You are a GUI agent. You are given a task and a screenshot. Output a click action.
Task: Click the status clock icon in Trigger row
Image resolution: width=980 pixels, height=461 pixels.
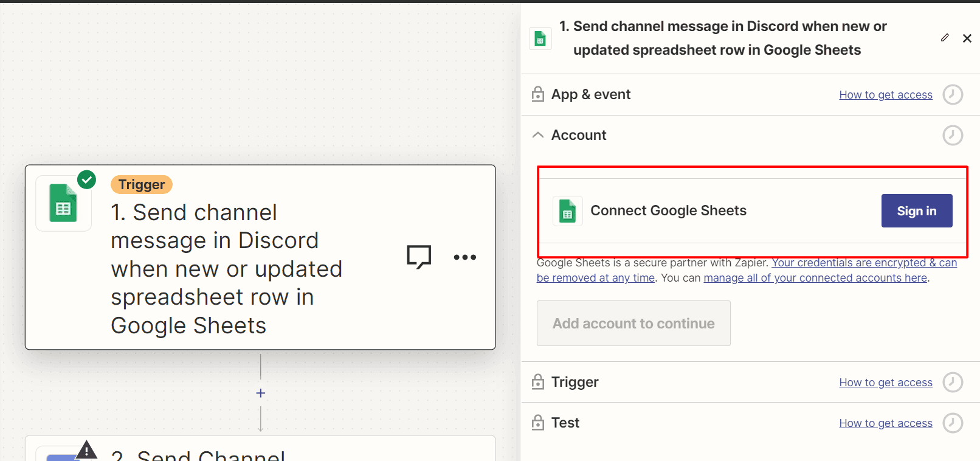tap(953, 382)
